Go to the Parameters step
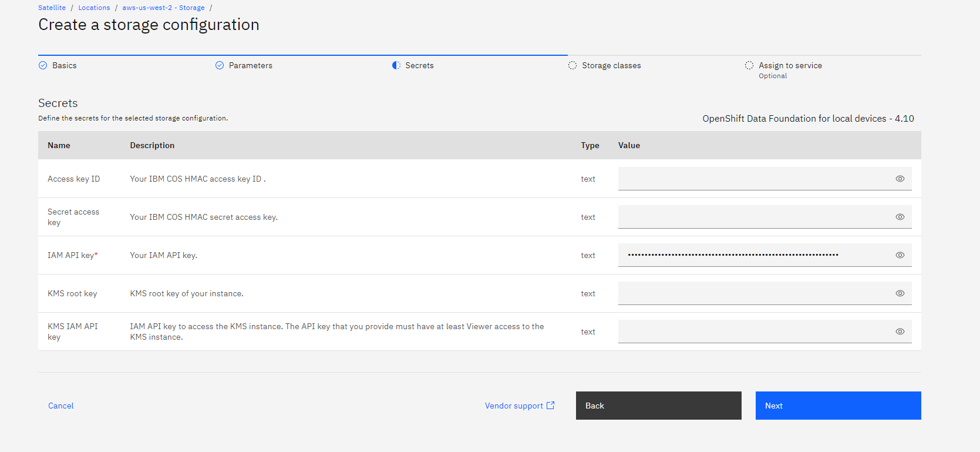This screenshot has height=452, width=980. tap(251, 65)
